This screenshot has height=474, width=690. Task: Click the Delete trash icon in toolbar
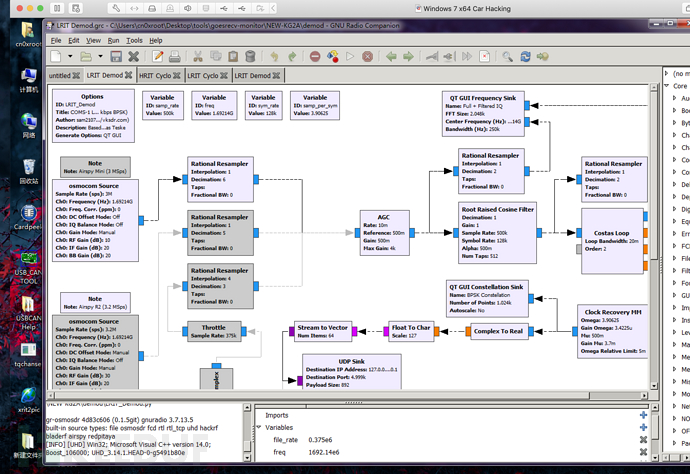coord(251,57)
